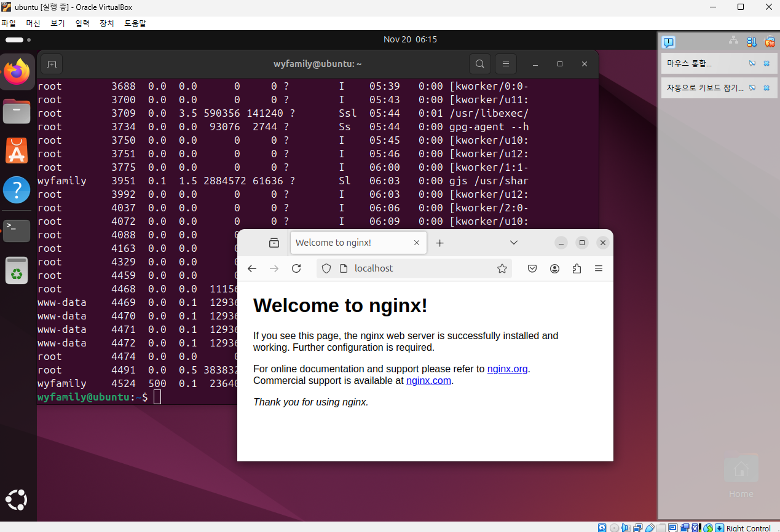Open the 입력 menu in VirtualBox

pos(82,23)
